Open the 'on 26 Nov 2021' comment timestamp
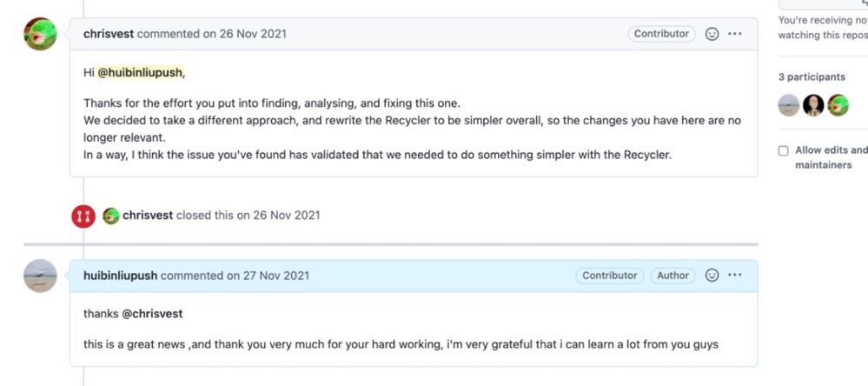The width and height of the screenshot is (868, 386). 245,34
